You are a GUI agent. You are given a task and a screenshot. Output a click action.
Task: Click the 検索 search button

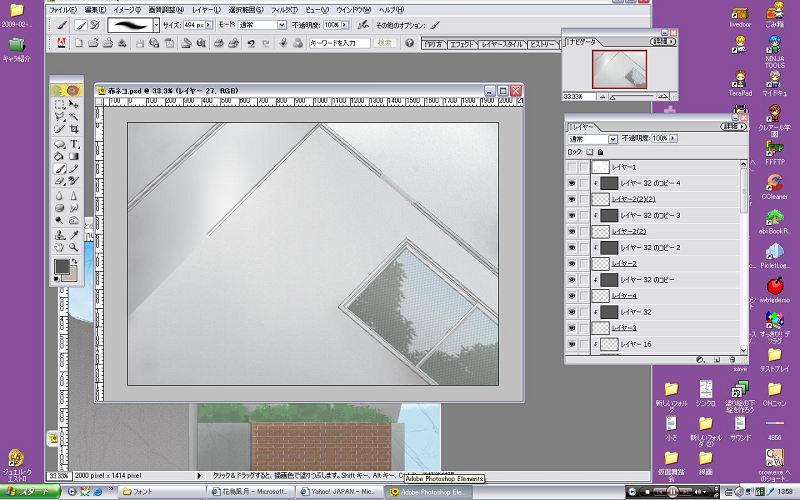[385, 43]
